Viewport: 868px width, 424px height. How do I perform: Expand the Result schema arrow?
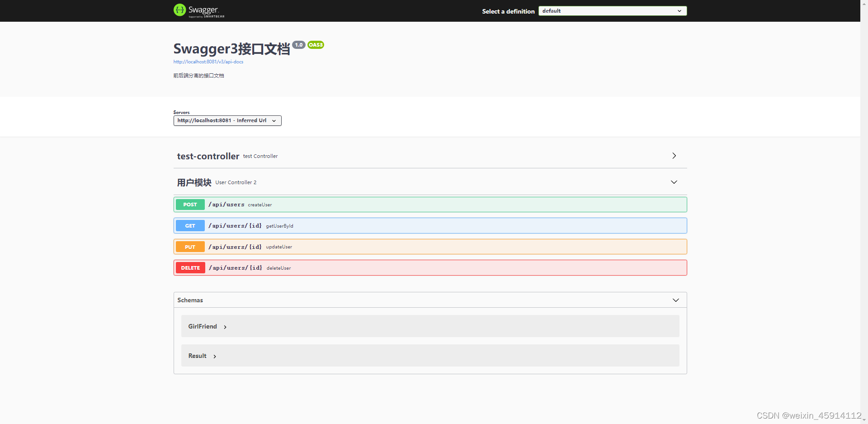[215, 356]
